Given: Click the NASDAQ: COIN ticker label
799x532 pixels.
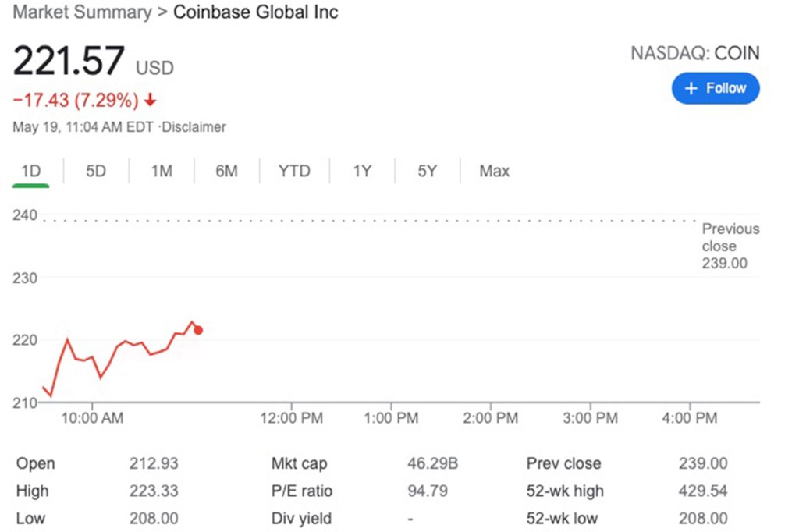Looking at the screenshot, I should click(694, 53).
